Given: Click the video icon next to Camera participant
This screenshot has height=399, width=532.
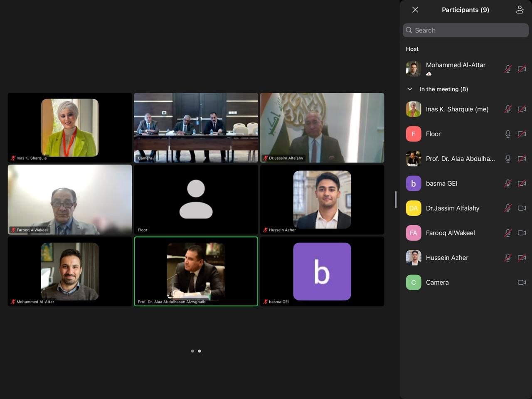Looking at the screenshot, I should click(522, 282).
